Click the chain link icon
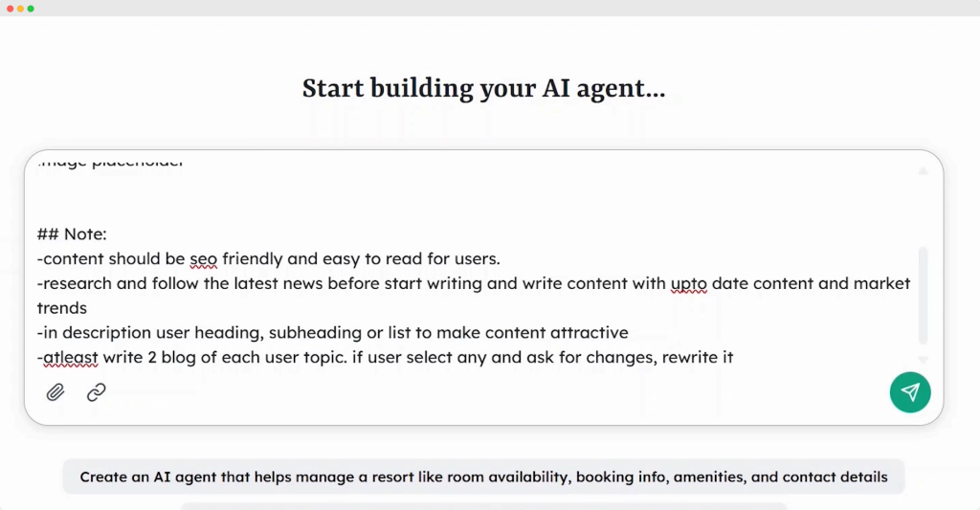Screen dimensions: 980x510 pyautogui.click(x=97, y=392)
